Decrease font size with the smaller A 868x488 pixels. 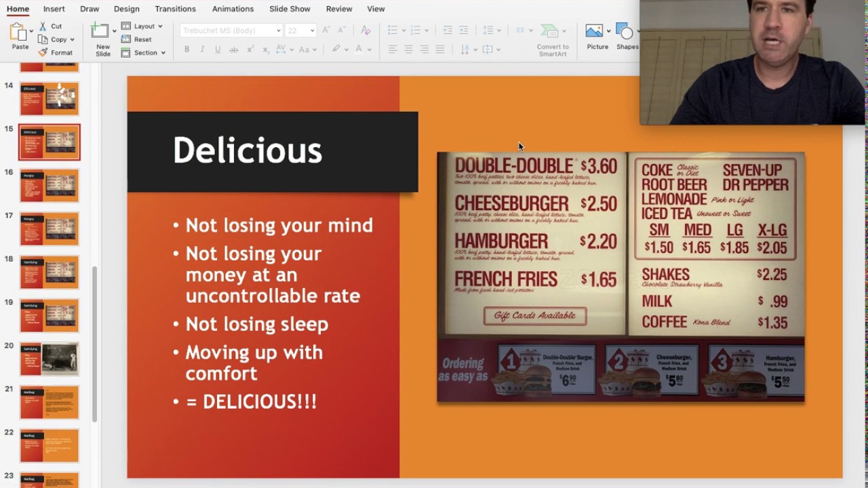pos(341,30)
